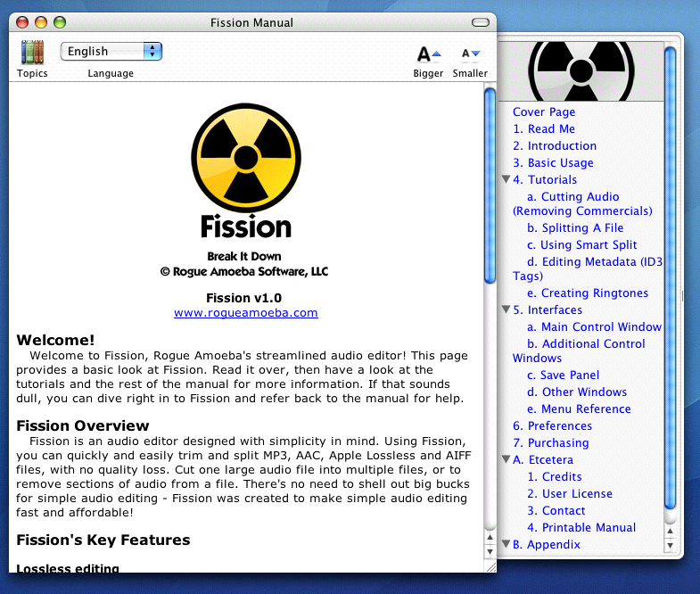
Task: Open Splitting A File tutorial
Action: 575,227
